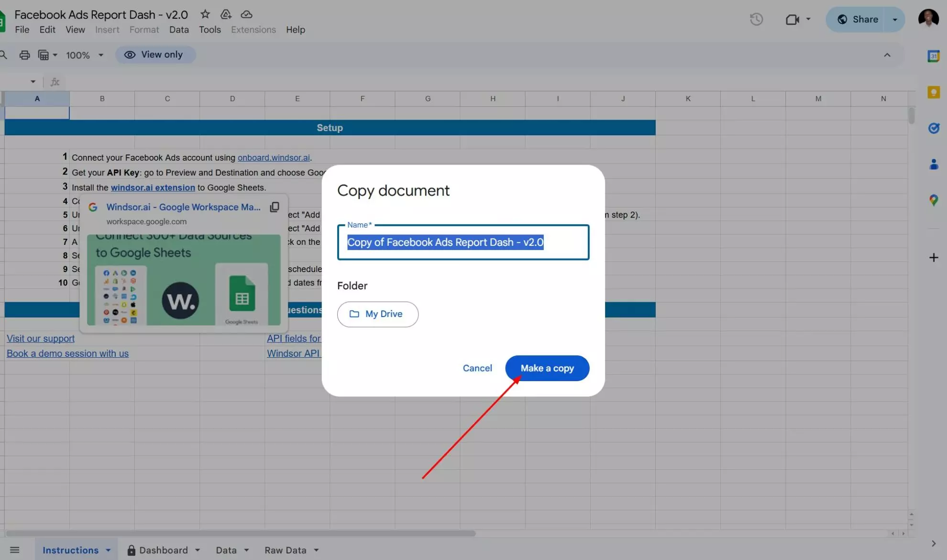
Task: Collapse the menus with the caret icon
Action: point(887,55)
